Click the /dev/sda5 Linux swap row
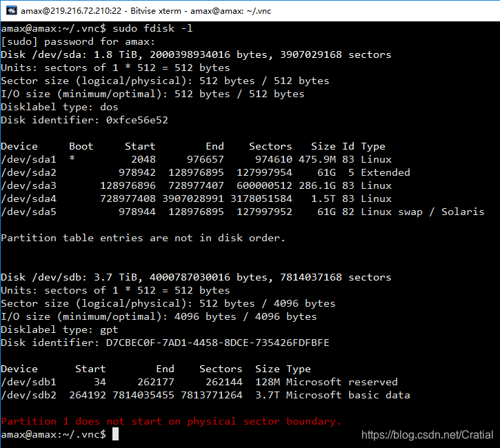 point(242,212)
